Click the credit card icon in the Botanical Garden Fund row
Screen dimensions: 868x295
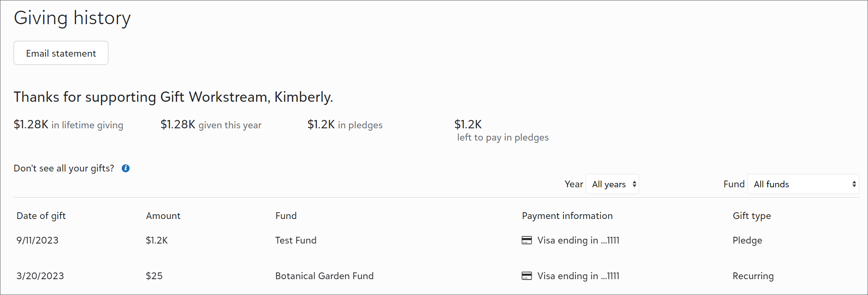pyautogui.click(x=527, y=276)
